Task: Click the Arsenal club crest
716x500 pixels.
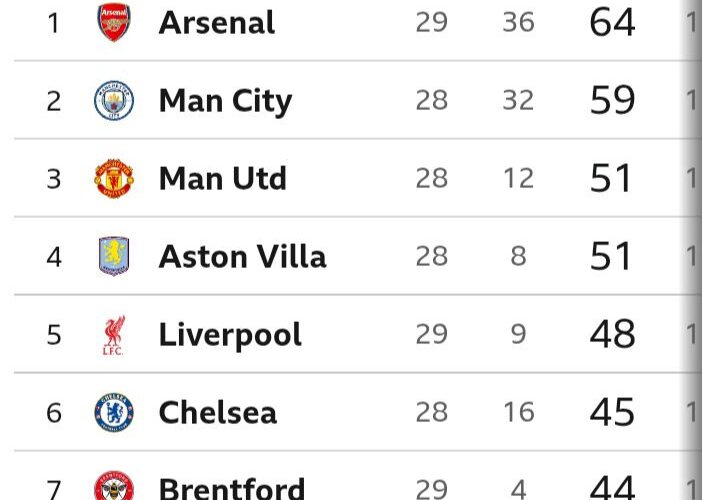Action: [113, 22]
